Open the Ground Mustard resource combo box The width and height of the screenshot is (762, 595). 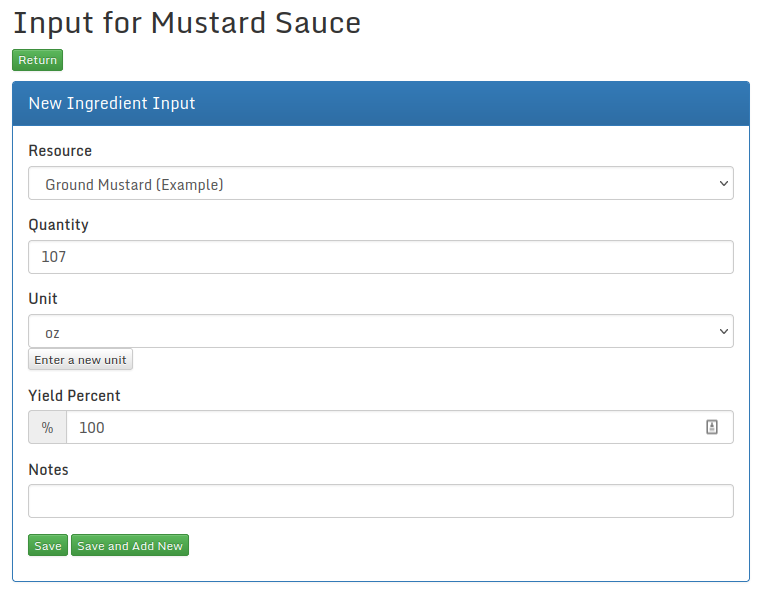click(380, 184)
